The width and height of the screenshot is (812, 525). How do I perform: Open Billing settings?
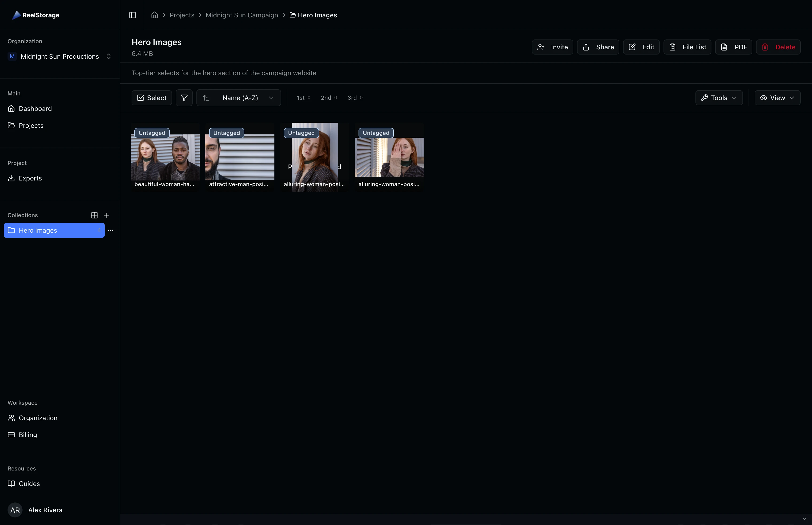point(27,435)
